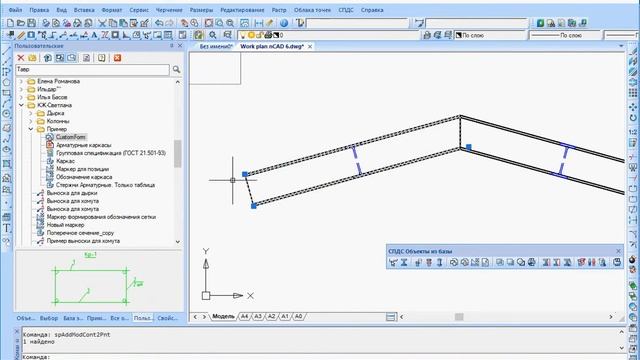Expand the Ильдар folder

(x=21, y=89)
